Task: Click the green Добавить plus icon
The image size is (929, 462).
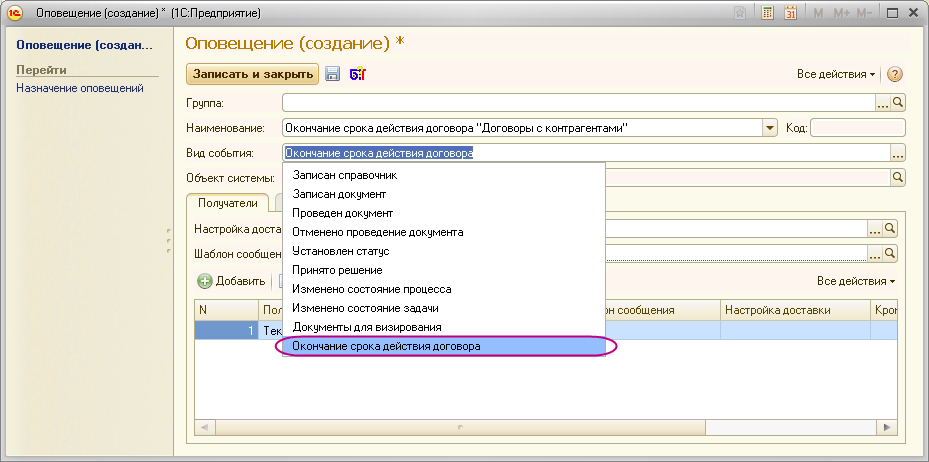Action: pyautogui.click(x=204, y=281)
